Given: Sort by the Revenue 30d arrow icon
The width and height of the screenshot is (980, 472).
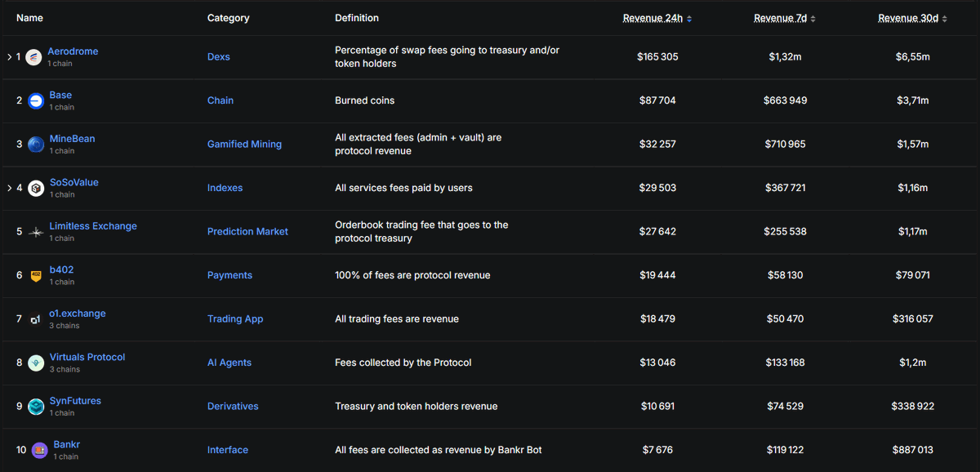Looking at the screenshot, I should click(945, 18).
